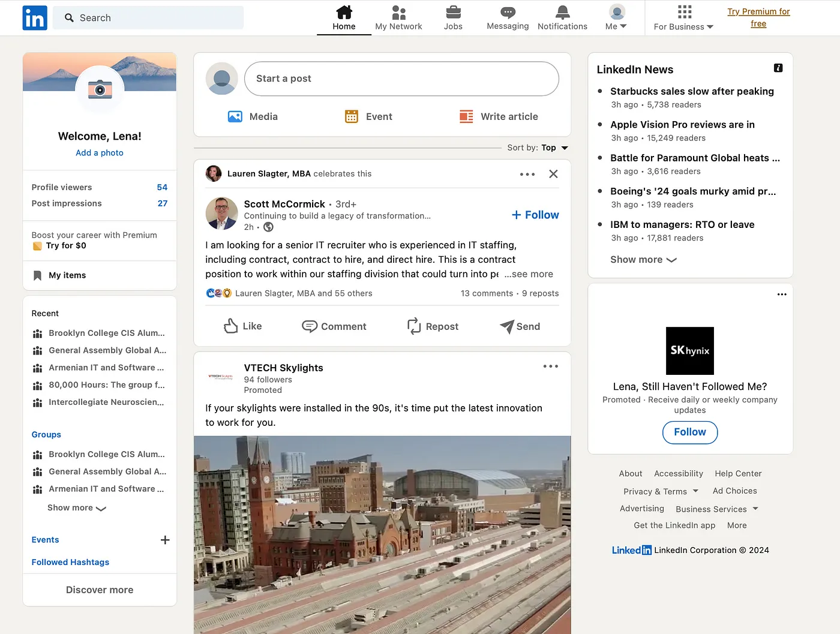Viewport: 840px width, 634px height.
Task: Click Accessibility footer link
Action: [x=679, y=474]
